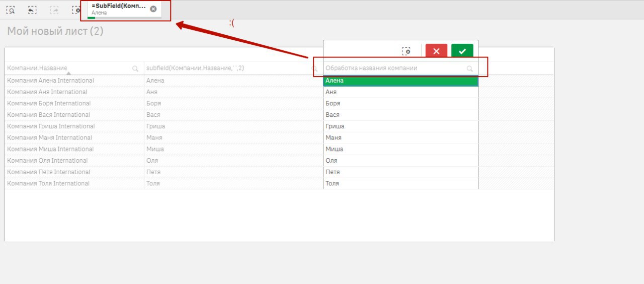Select Компания Вася International table cell

[74, 115]
